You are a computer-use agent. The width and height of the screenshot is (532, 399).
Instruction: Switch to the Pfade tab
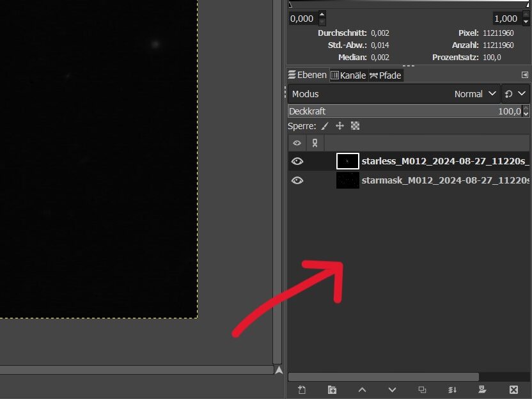(386, 75)
